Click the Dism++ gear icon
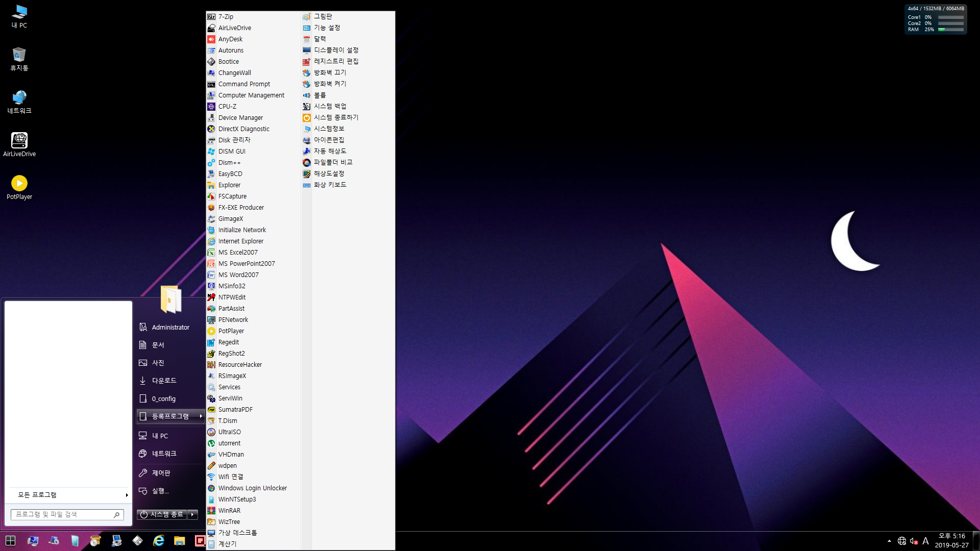 (211, 163)
